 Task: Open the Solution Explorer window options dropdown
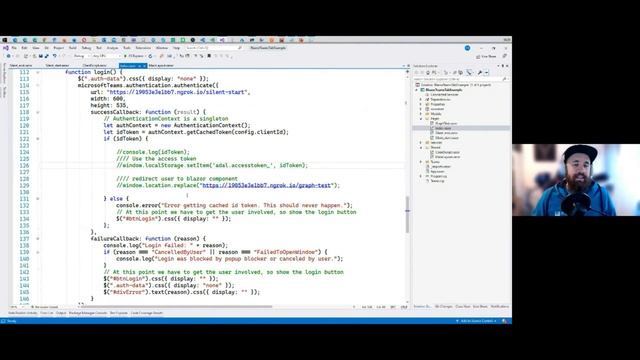pos(498,66)
